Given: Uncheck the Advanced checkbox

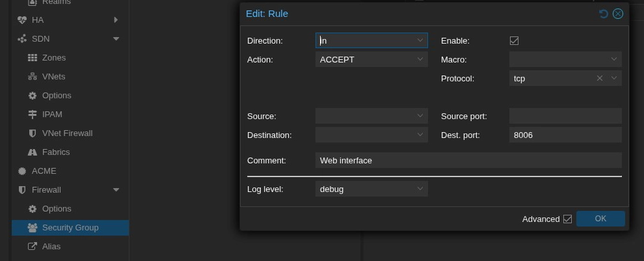Looking at the screenshot, I should tap(567, 219).
